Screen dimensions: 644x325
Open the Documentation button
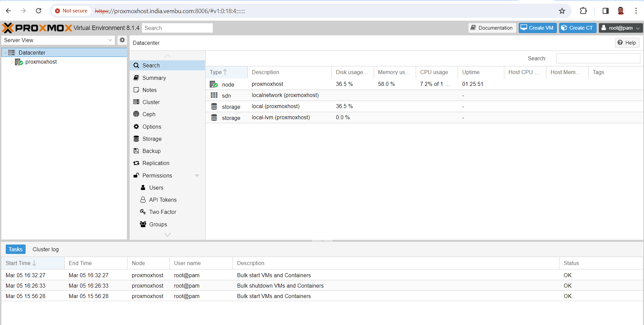point(492,28)
